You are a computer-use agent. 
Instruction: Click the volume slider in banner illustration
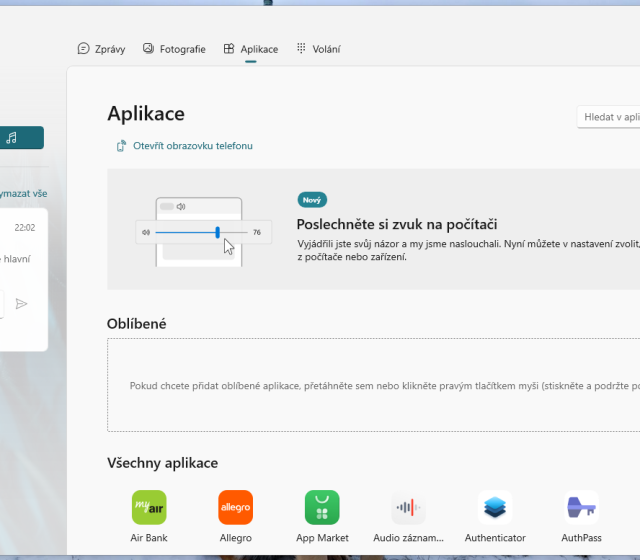coord(198,232)
